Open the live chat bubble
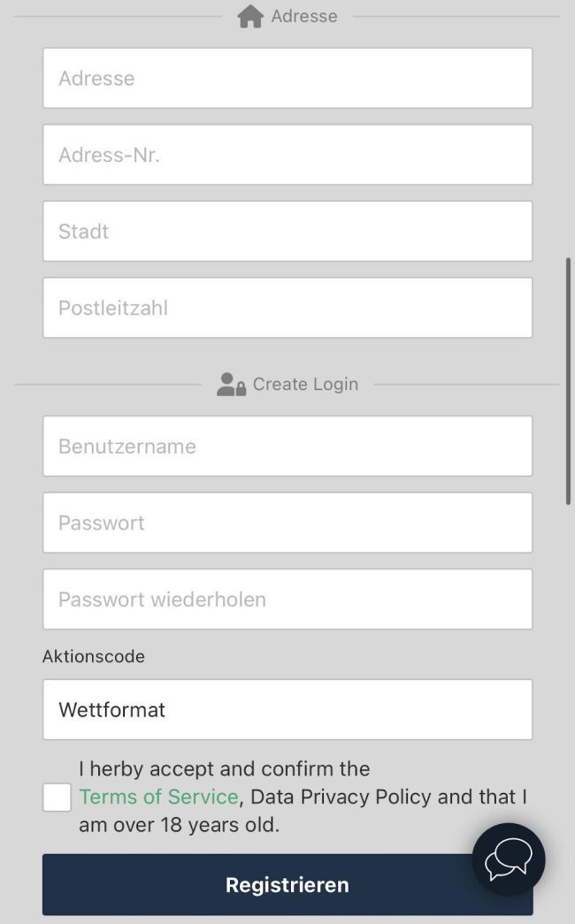This screenshot has width=575, height=924. (x=509, y=859)
